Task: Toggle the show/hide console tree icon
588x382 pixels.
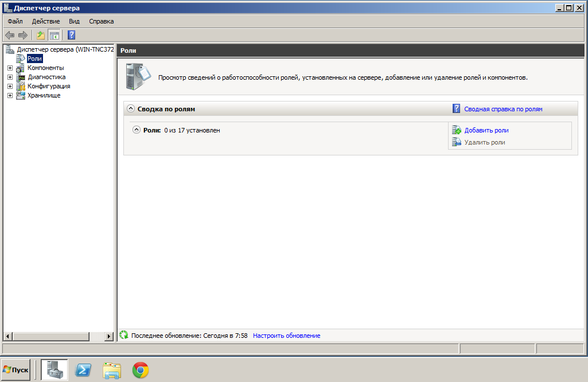Action: (54, 36)
